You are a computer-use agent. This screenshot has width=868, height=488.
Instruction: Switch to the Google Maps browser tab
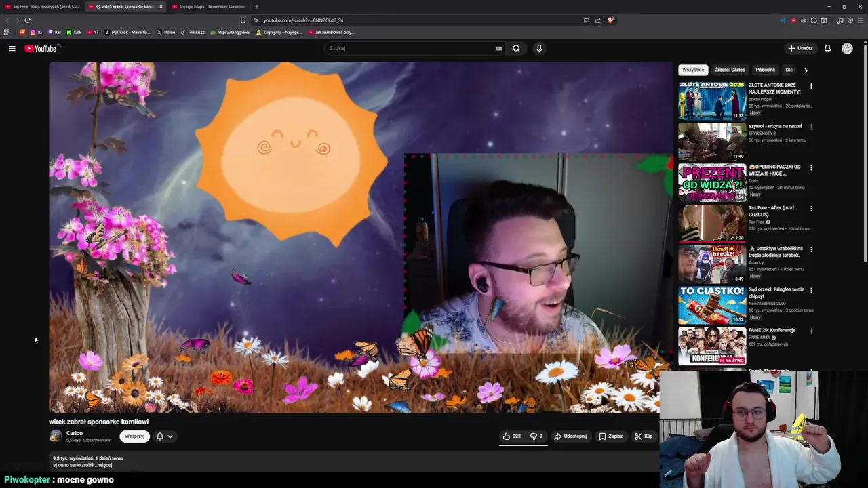point(209,7)
